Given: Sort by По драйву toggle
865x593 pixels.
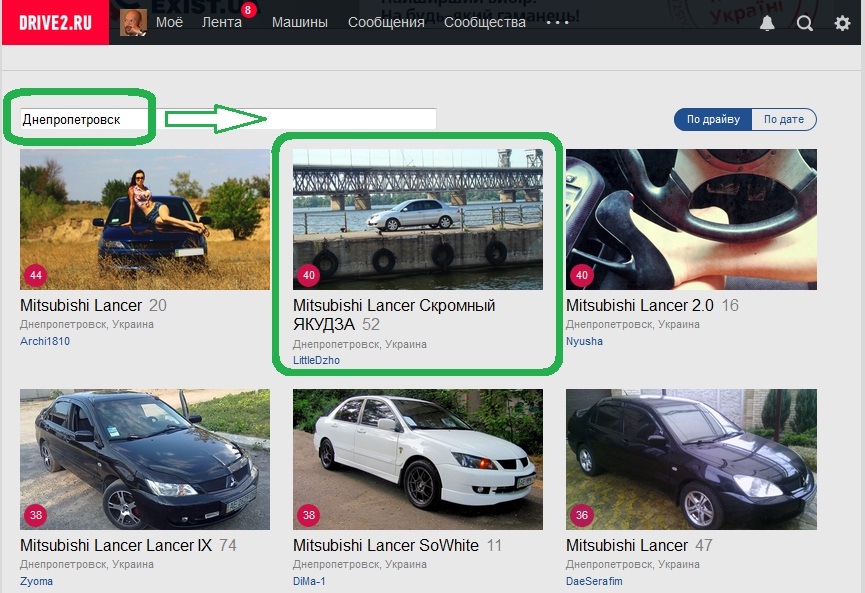Looking at the screenshot, I should click(x=713, y=119).
